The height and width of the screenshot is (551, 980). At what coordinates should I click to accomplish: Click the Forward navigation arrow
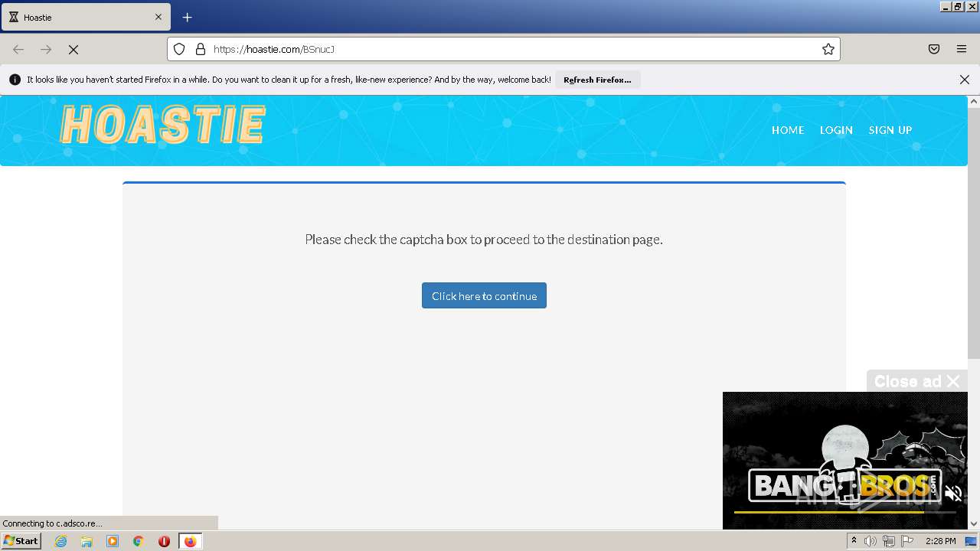click(x=46, y=49)
